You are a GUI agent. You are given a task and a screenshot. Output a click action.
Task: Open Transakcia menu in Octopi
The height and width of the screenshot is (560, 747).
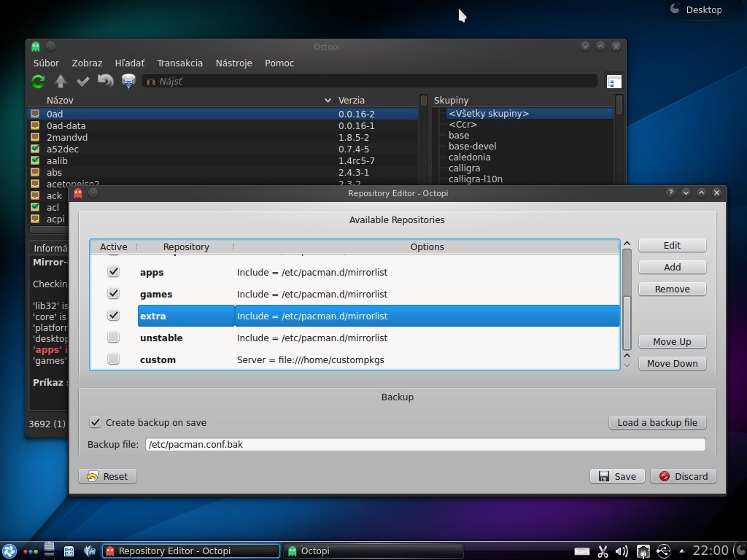click(x=179, y=63)
